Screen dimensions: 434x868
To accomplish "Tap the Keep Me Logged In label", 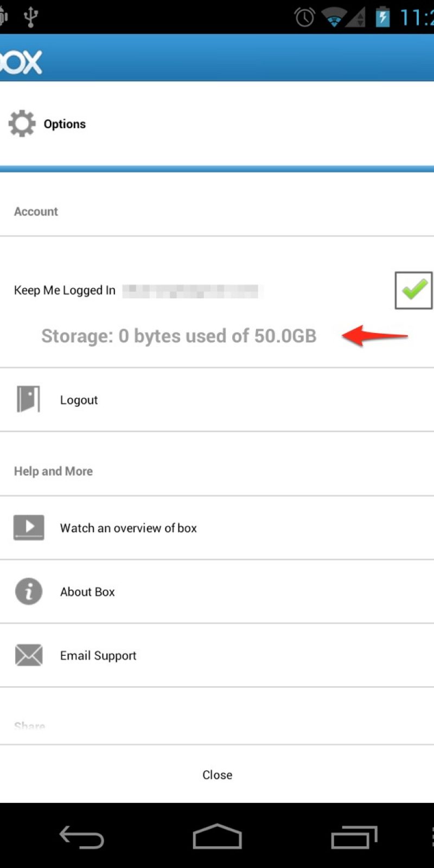I will point(65,291).
